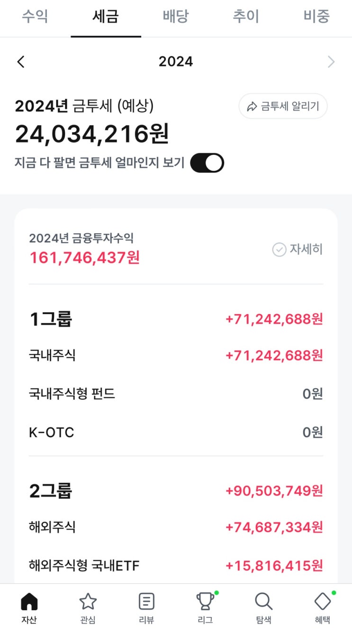Image resolution: width=352 pixels, height=644 pixels.
Task: Switch to the 수익 tab
Action: tap(35, 17)
